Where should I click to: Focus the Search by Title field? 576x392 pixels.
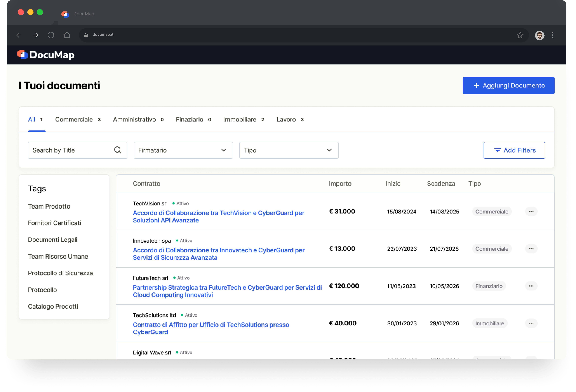[71, 150]
